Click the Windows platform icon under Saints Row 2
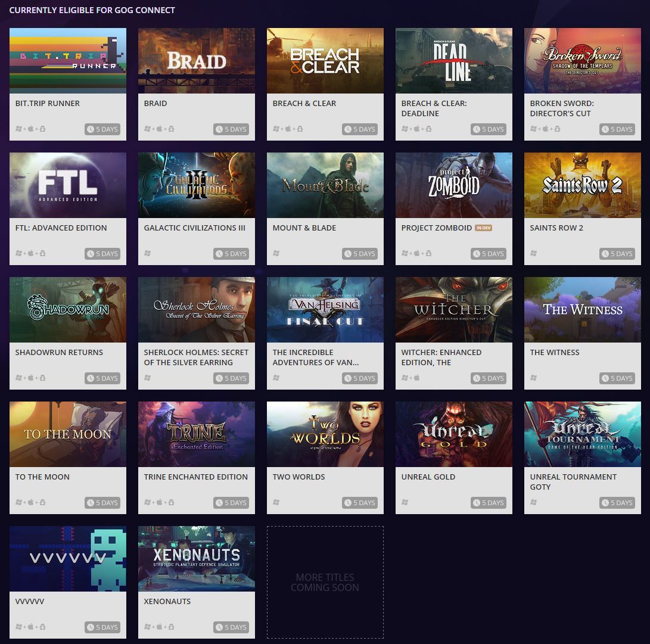This screenshot has width=650, height=644. click(533, 253)
